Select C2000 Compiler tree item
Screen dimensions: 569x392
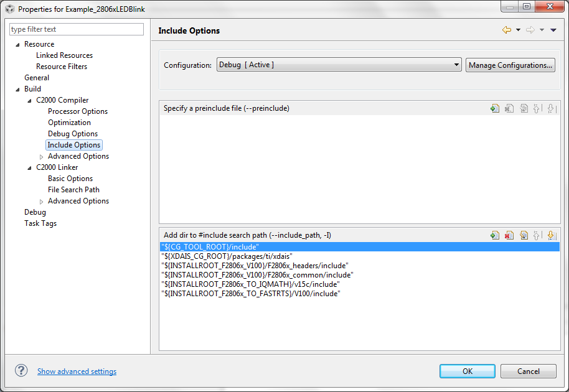click(x=62, y=100)
